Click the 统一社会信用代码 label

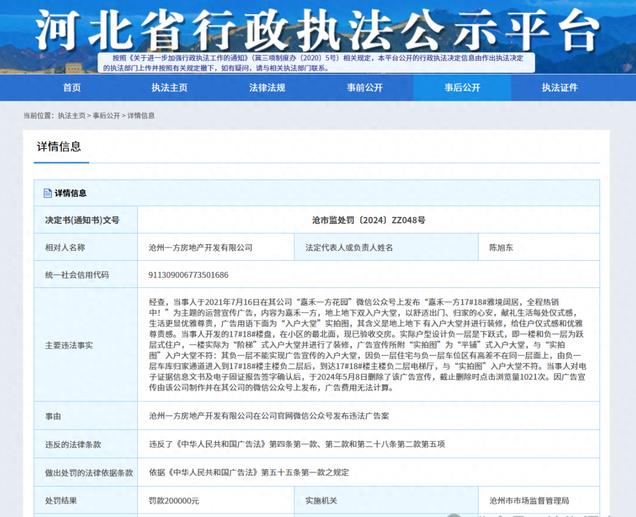(x=77, y=275)
